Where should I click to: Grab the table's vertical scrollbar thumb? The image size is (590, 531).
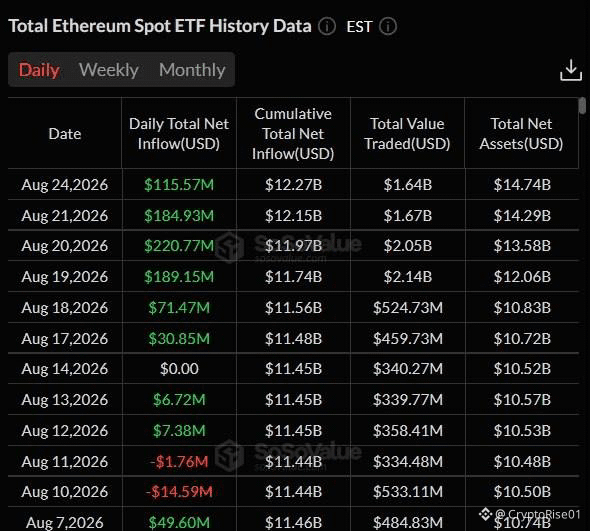tap(582, 105)
